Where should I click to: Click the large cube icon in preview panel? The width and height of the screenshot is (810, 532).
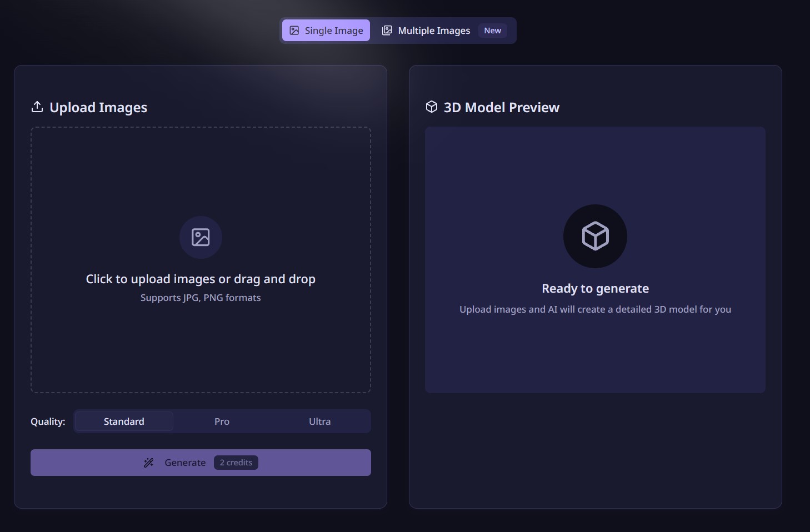(x=595, y=236)
